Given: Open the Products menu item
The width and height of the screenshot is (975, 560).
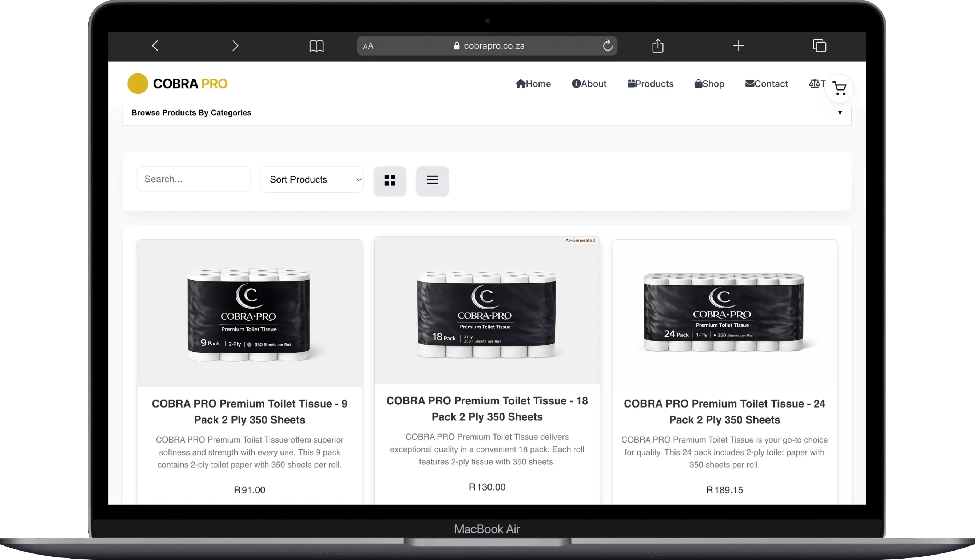Looking at the screenshot, I should coord(650,84).
